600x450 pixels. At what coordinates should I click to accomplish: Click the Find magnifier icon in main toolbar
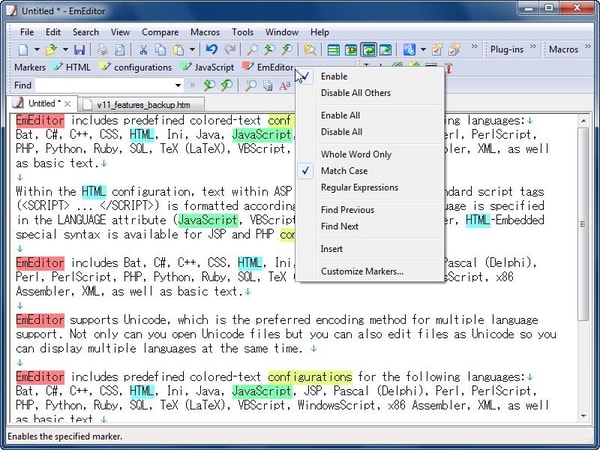pyautogui.click(x=252, y=50)
